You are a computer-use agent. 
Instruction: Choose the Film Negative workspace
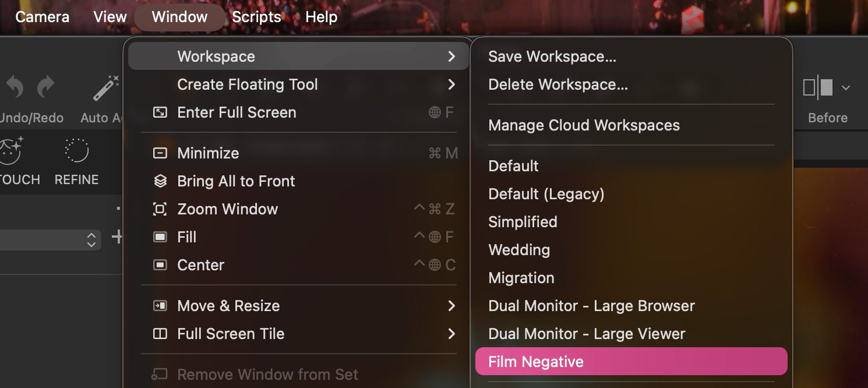pyautogui.click(x=536, y=362)
